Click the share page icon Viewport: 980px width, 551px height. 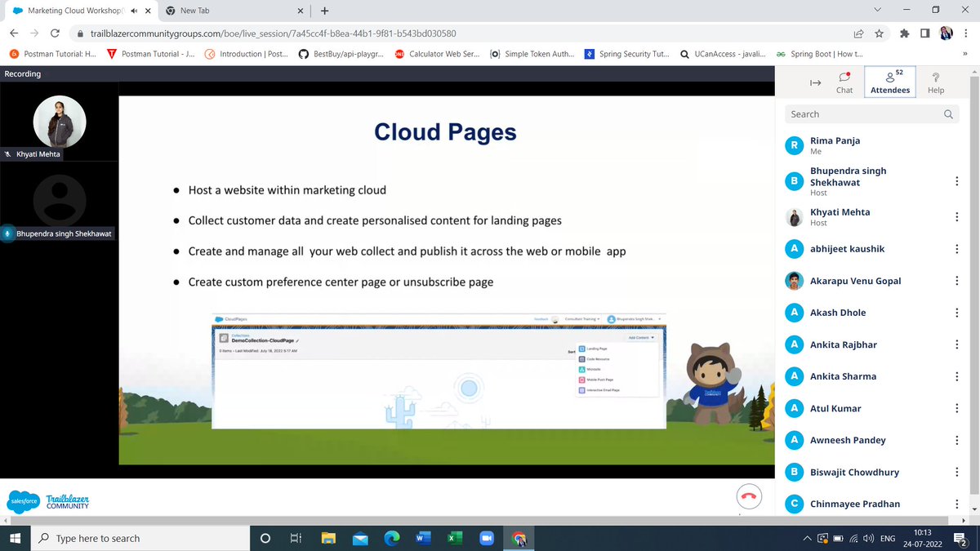pos(859,33)
